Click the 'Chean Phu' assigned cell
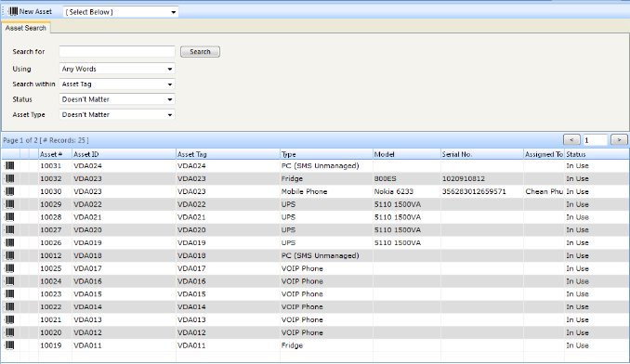This screenshot has height=364, width=630. [x=544, y=191]
